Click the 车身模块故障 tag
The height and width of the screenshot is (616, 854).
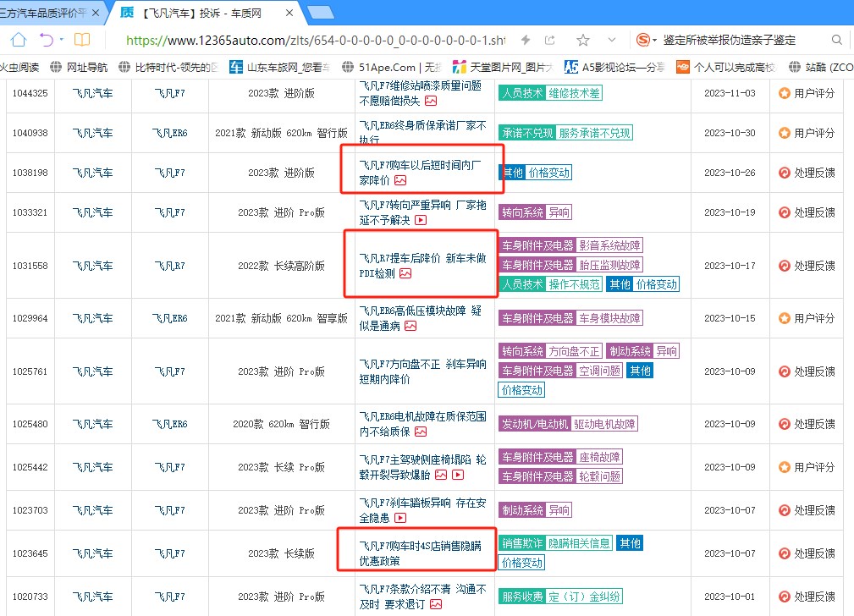point(609,318)
